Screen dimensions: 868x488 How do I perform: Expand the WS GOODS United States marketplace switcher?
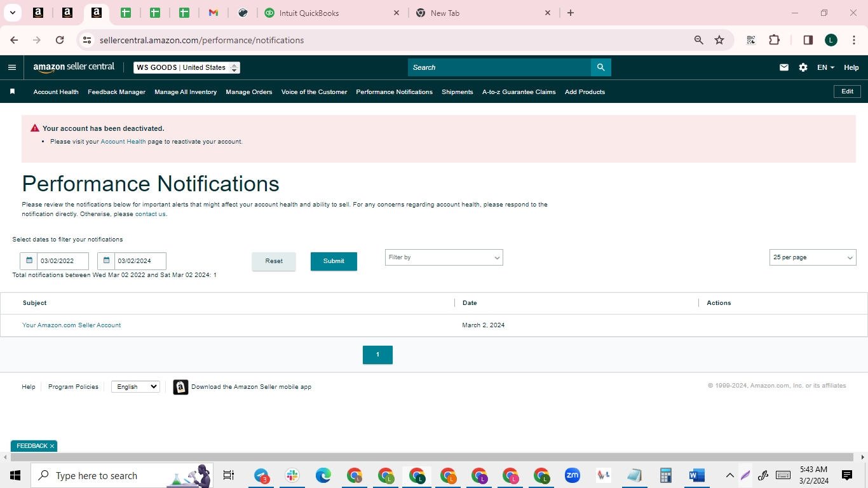coord(187,67)
